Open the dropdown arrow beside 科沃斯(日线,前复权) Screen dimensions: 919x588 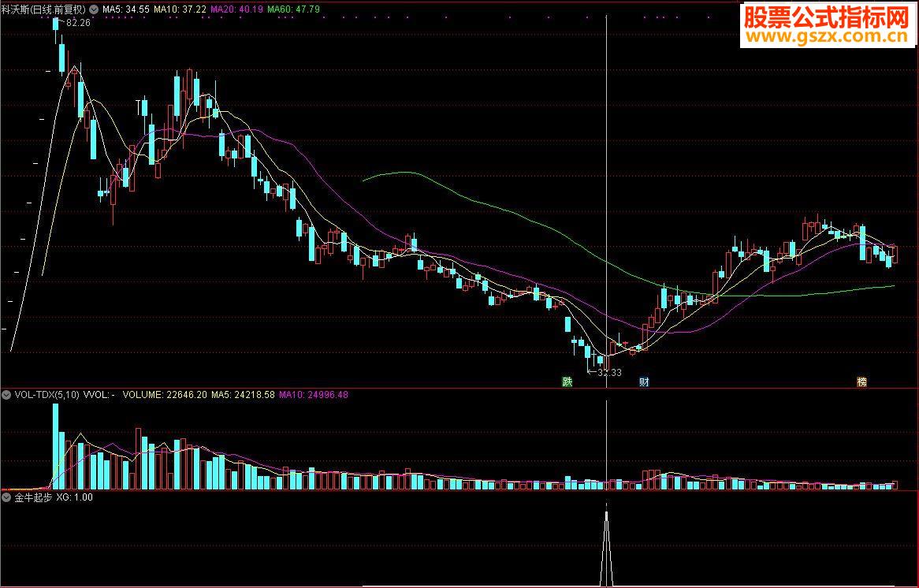point(93,9)
